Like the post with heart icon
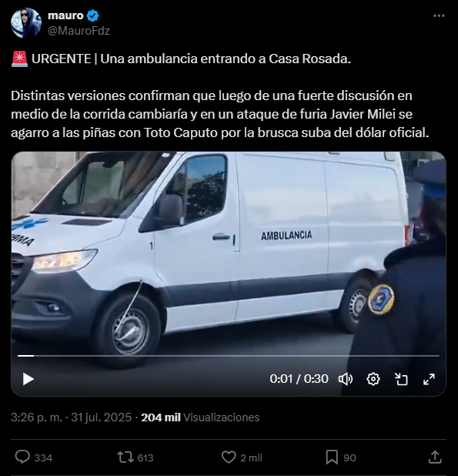The width and height of the screenshot is (458, 476). coord(229,457)
